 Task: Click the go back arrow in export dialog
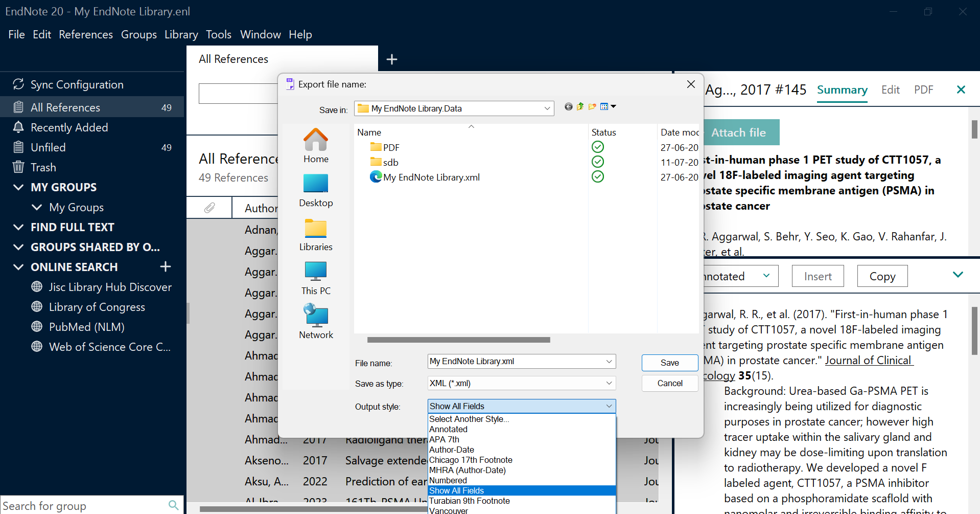tap(568, 106)
